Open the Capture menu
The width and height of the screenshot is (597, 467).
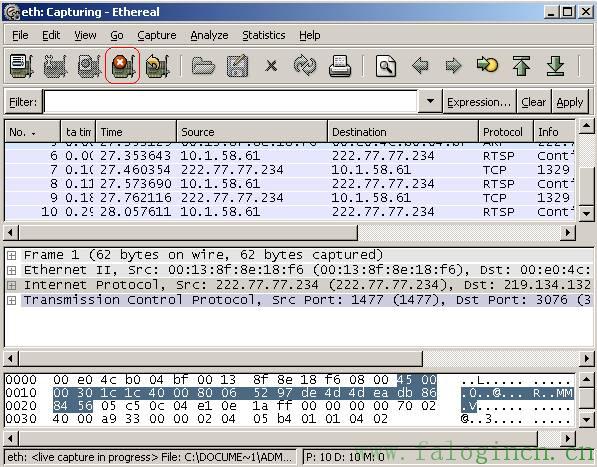click(156, 35)
